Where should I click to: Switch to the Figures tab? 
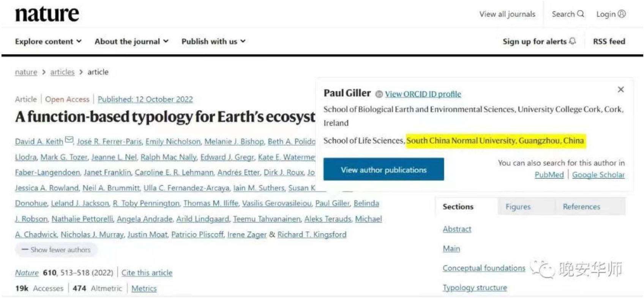tap(518, 207)
